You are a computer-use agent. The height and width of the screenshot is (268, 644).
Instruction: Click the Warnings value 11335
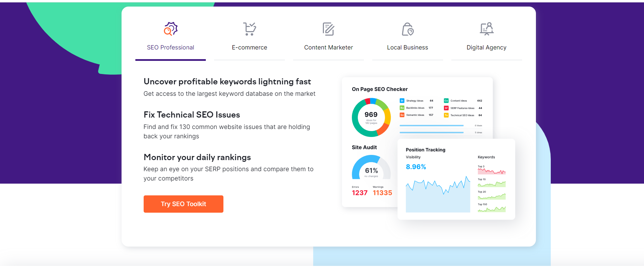coord(382,193)
